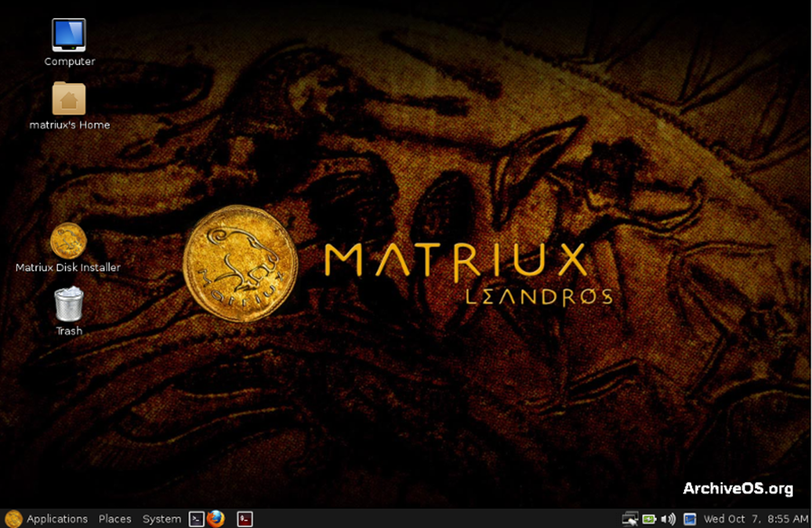This screenshot has height=528, width=812.
Task: Launch Firefox from the panel
Action: pos(216,518)
